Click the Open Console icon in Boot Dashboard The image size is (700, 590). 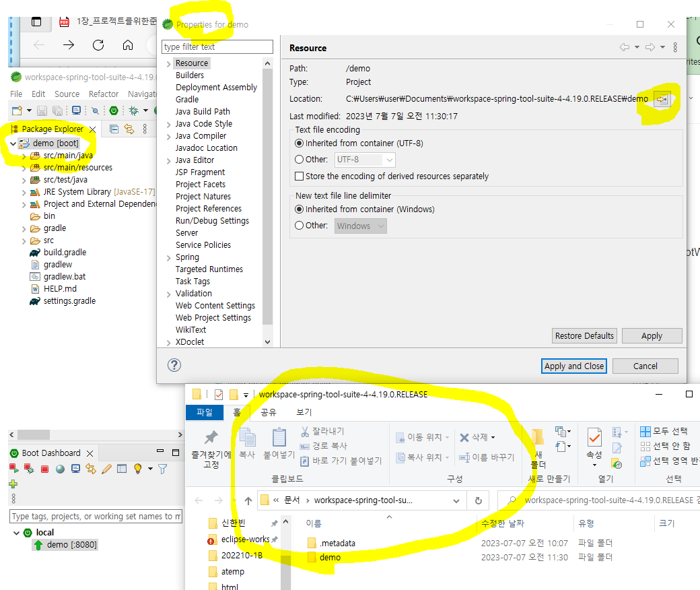pyautogui.click(x=75, y=469)
